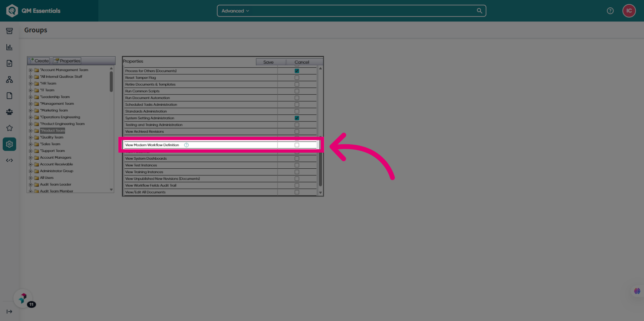
Task: Select the Product Engineering Team group
Action: (62, 124)
